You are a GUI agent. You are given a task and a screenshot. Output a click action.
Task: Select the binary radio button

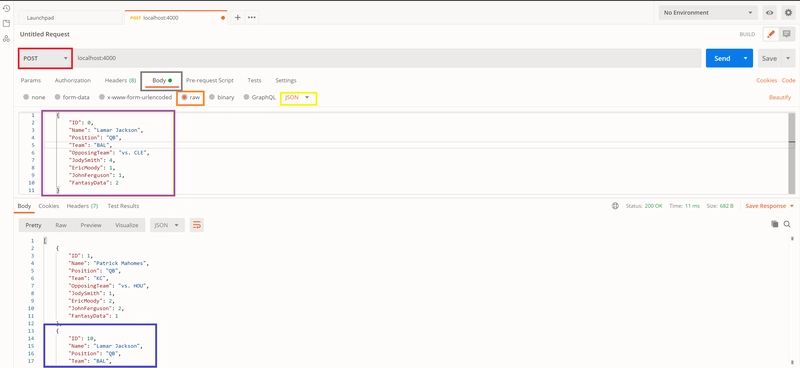tap(212, 97)
